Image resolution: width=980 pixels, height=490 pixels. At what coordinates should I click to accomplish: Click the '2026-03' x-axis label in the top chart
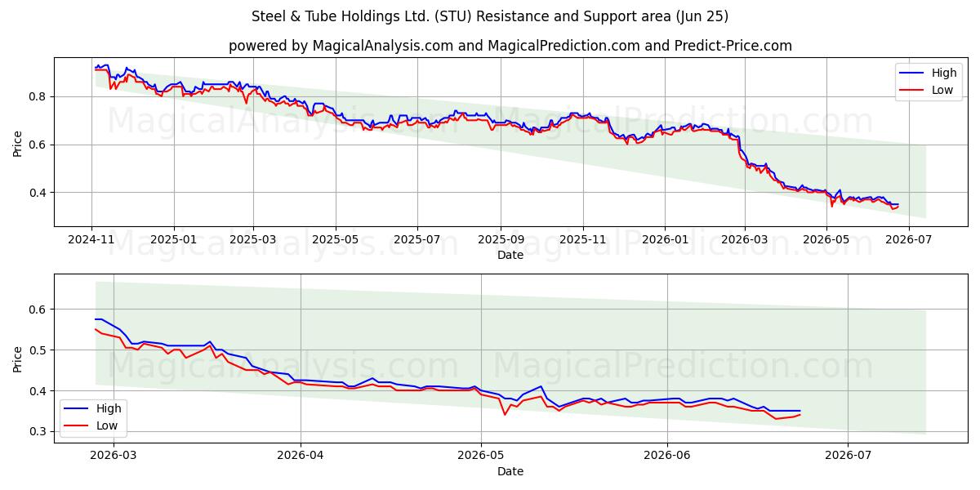tap(744, 240)
